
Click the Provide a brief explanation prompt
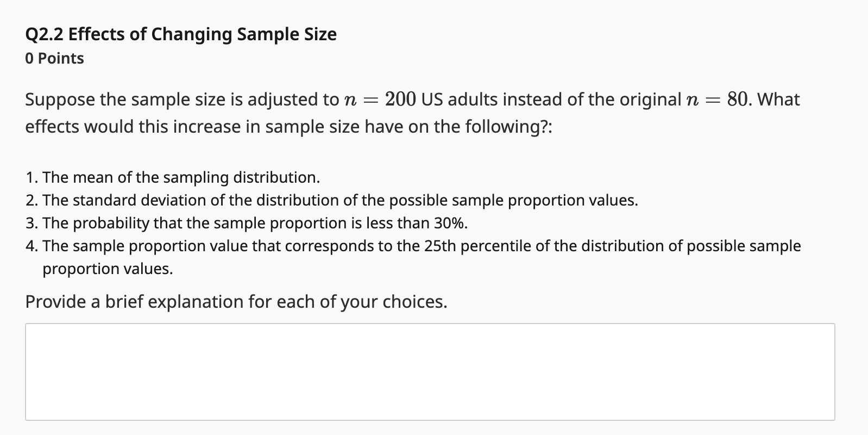235,302
